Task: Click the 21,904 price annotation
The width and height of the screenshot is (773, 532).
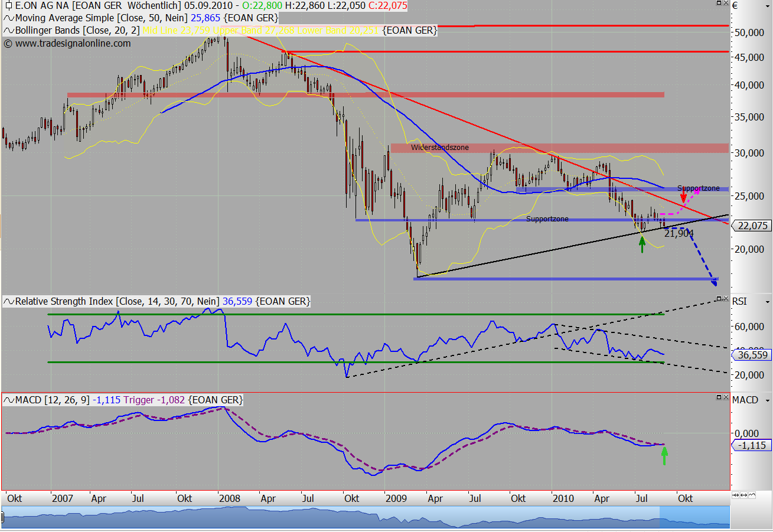Action: pyautogui.click(x=679, y=233)
